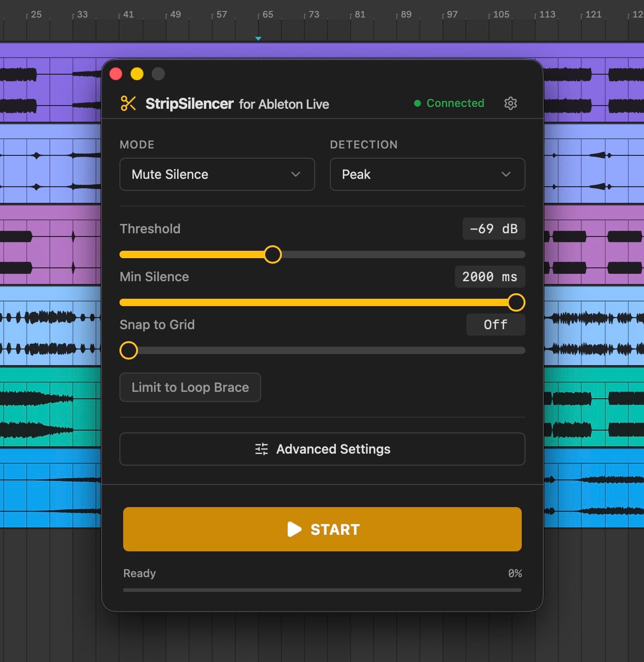Click the -69 dB threshold value field
644x662 pixels.
coord(494,229)
